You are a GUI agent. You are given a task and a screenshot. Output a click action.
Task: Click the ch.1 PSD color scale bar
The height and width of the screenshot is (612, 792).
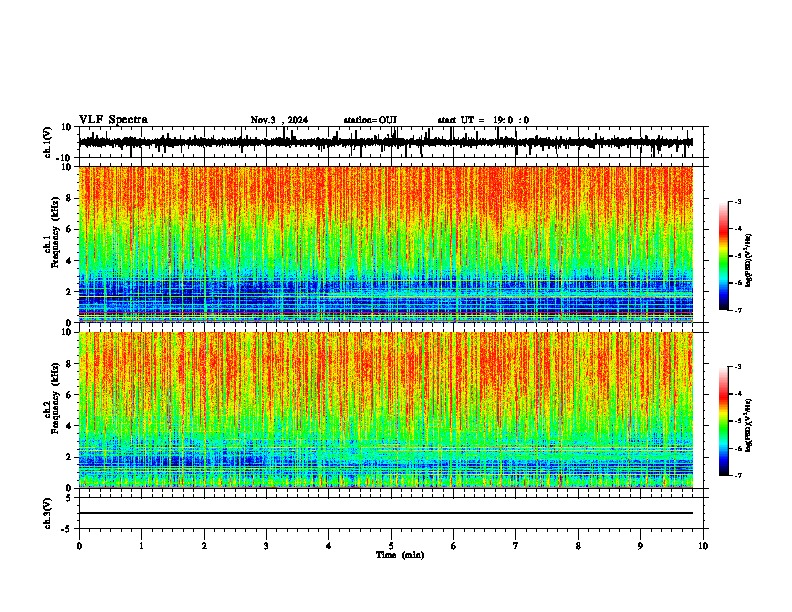click(x=724, y=256)
